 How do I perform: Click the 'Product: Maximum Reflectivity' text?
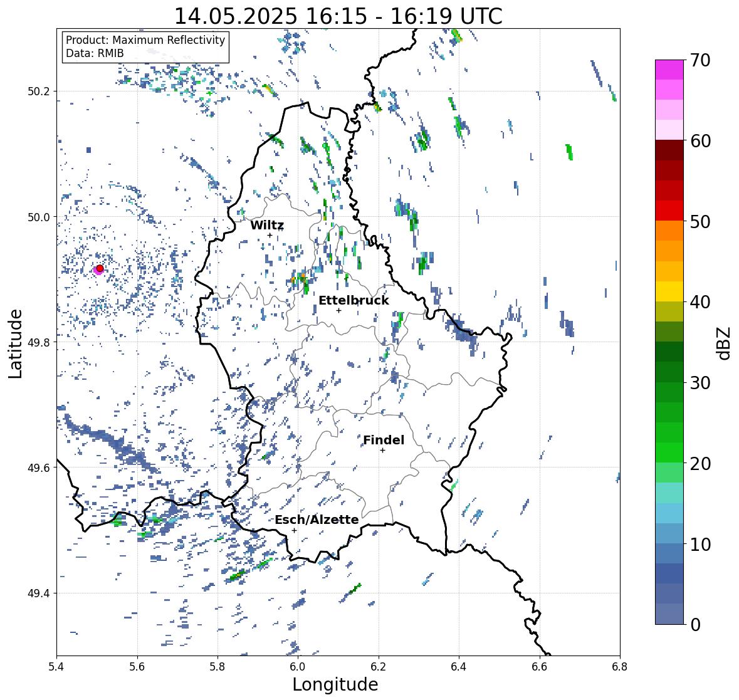coord(145,40)
